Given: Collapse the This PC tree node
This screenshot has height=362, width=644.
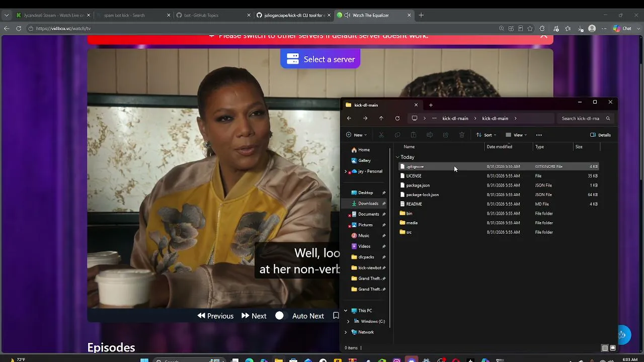Looking at the screenshot, I should [x=346, y=311].
